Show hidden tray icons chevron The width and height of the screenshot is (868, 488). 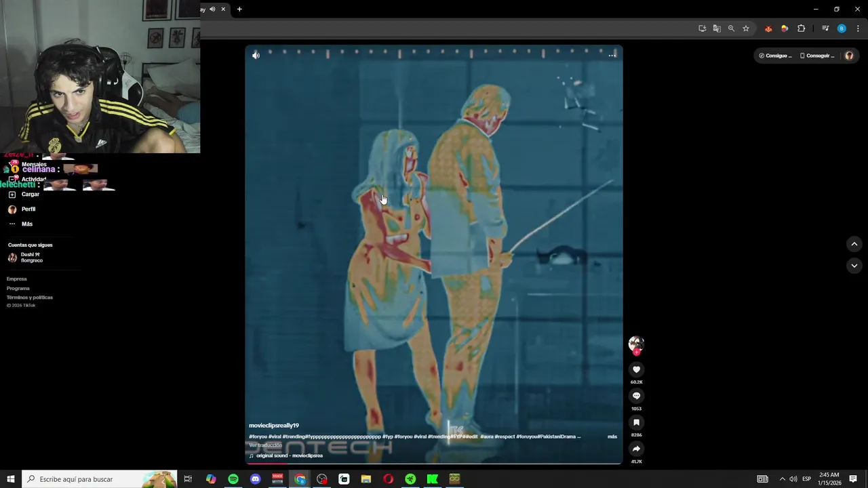pyautogui.click(x=782, y=479)
